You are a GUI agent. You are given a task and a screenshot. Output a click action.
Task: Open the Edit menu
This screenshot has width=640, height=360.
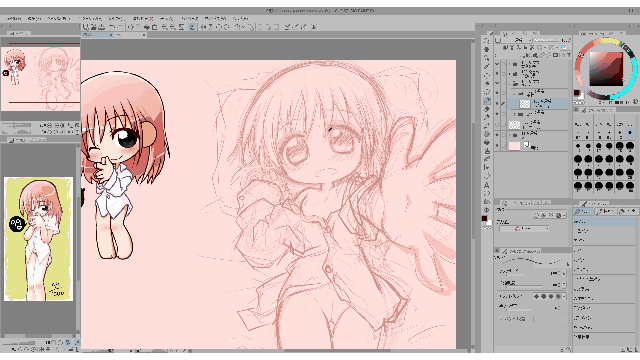(x=34, y=19)
